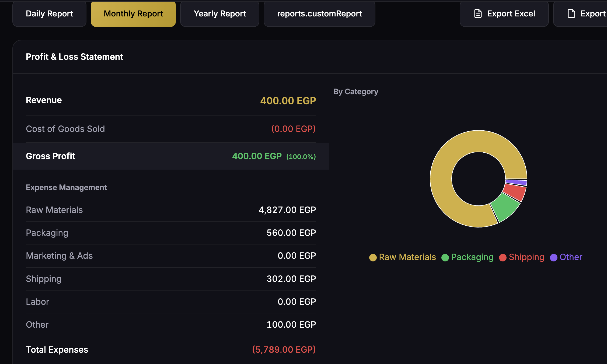This screenshot has height=364, width=607.
Task: Select the Packaging legend color marker
Action: tap(446, 257)
